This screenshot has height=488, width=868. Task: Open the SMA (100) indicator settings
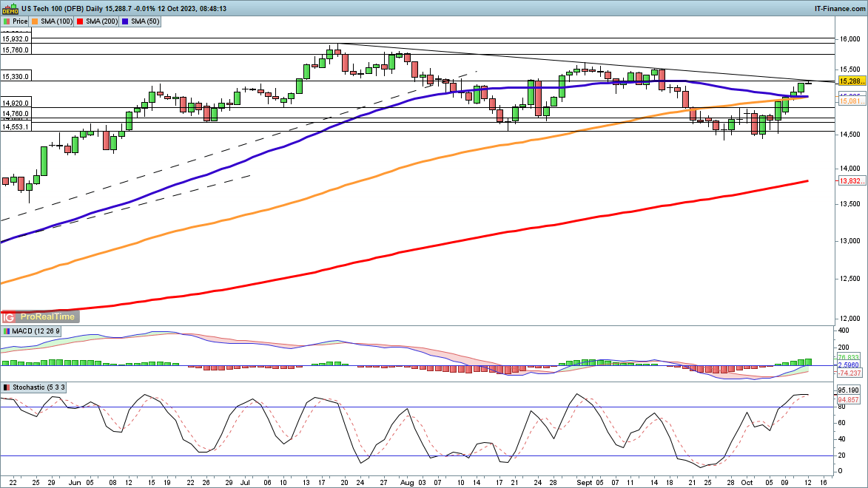click(x=52, y=21)
